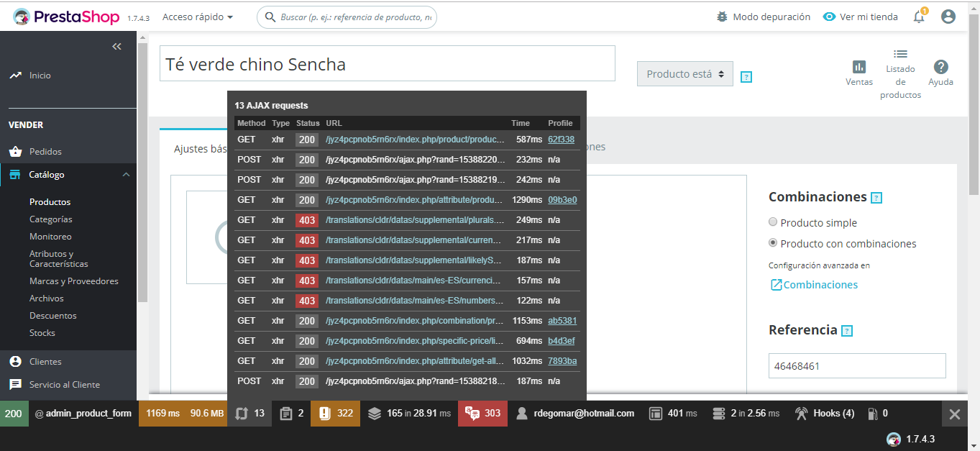Viewport: 980px width, 451px height.
Task: Click the product search input box
Action: 347,17
